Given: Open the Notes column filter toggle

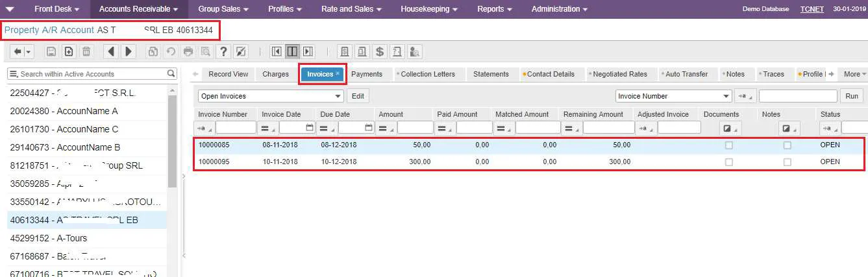Looking at the screenshot, I should 789,128.
